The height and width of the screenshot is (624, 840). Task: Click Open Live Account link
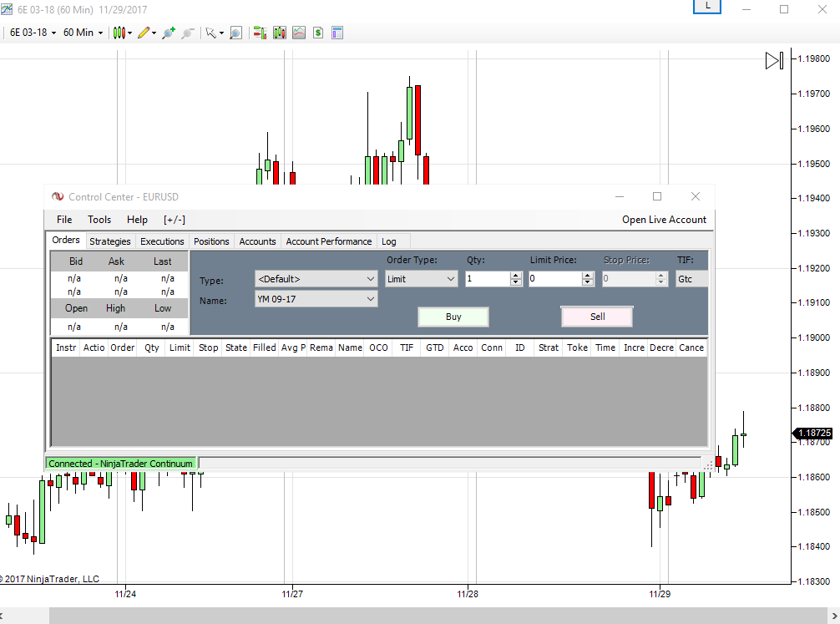[664, 220]
